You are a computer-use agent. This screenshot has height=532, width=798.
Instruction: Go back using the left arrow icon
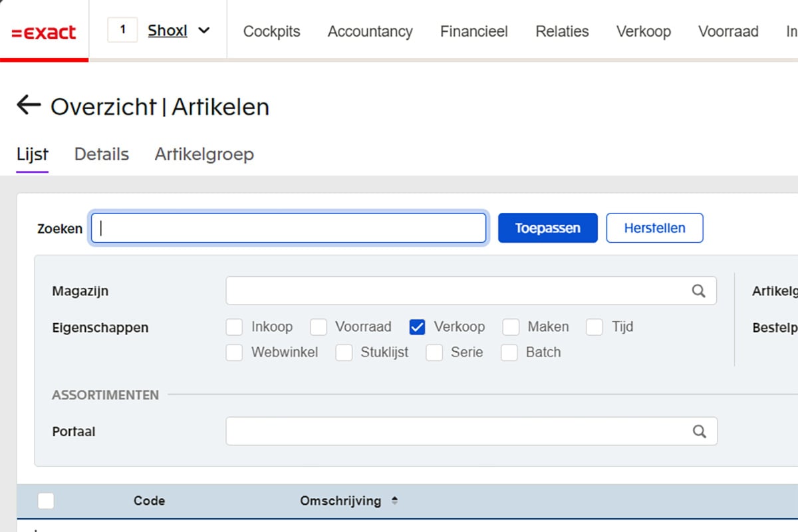point(29,105)
